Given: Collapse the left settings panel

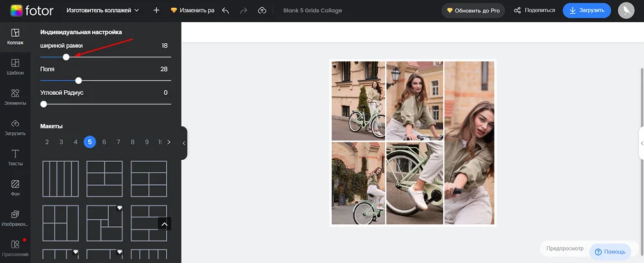Looking at the screenshot, I should pyautogui.click(x=184, y=142).
